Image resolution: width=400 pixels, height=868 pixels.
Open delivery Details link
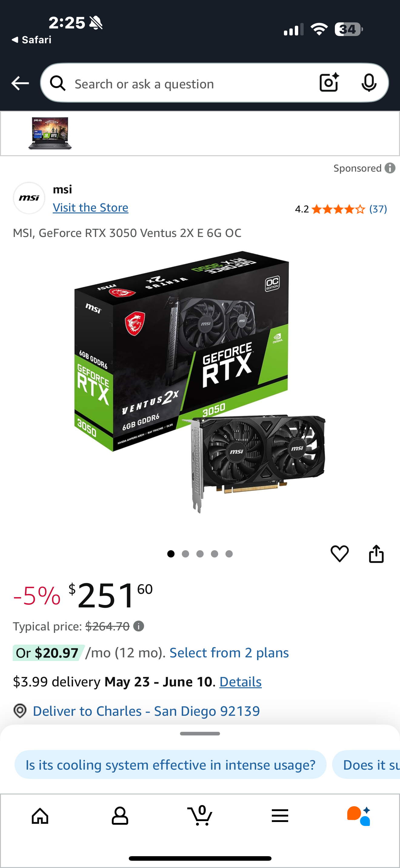coord(241,682)
